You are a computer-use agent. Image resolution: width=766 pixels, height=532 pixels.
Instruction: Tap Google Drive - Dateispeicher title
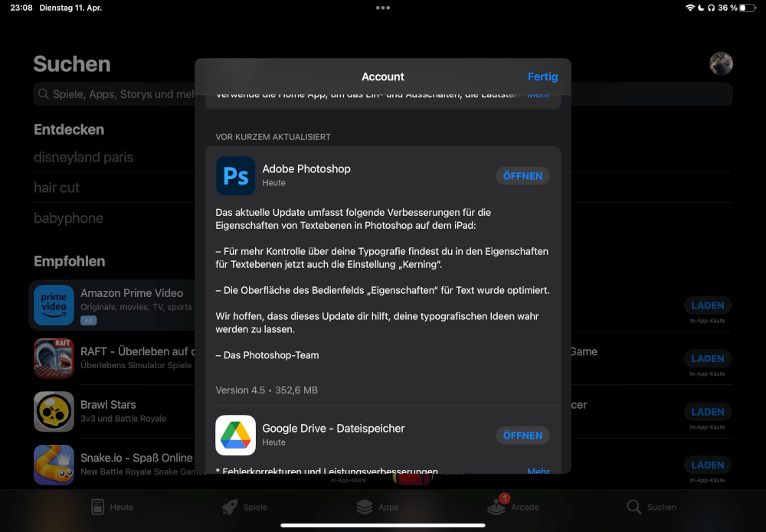point(334,429)
